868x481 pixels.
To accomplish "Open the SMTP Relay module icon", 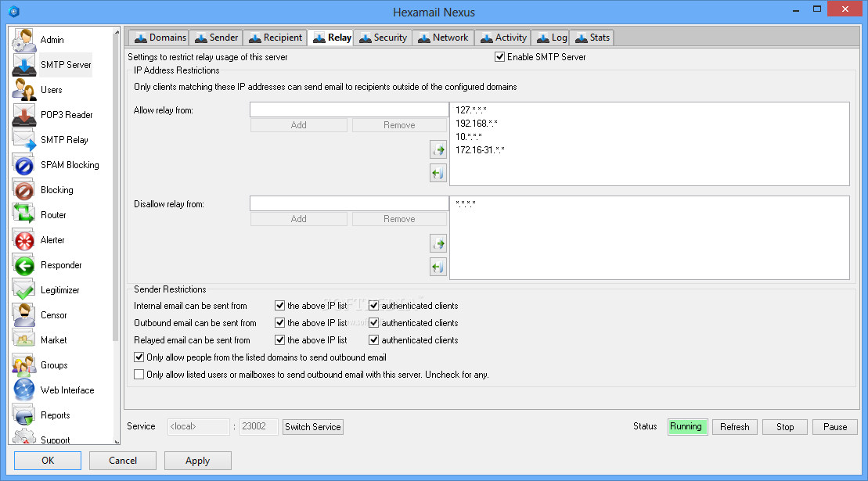I will [x=23, y=140].
